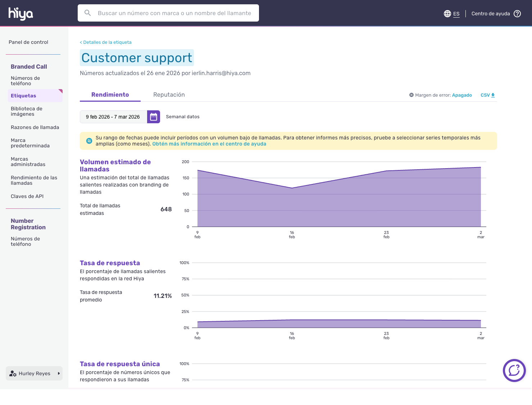Expand the Hurley Reyes account menu arrow
The height and width of the screenshot is (405, 532).
(x=59, y=373)
